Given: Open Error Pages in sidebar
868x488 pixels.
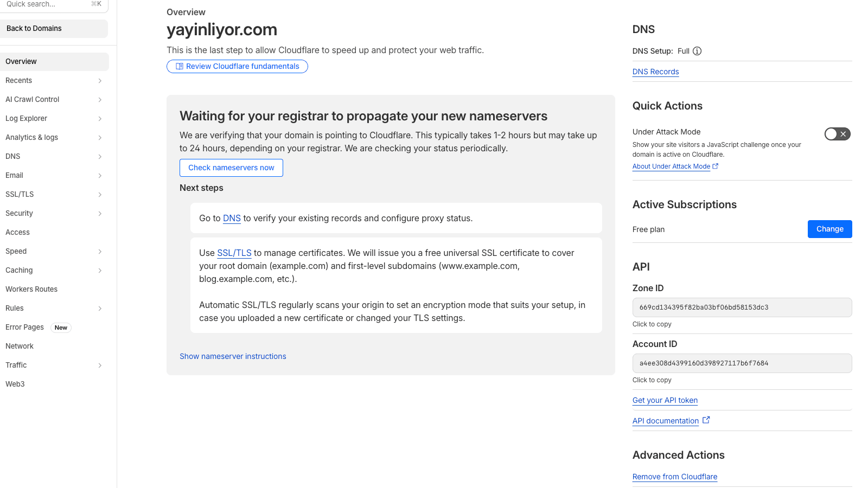Looking at the screenshot, I should pyautogui.click(x=25, y=328).
